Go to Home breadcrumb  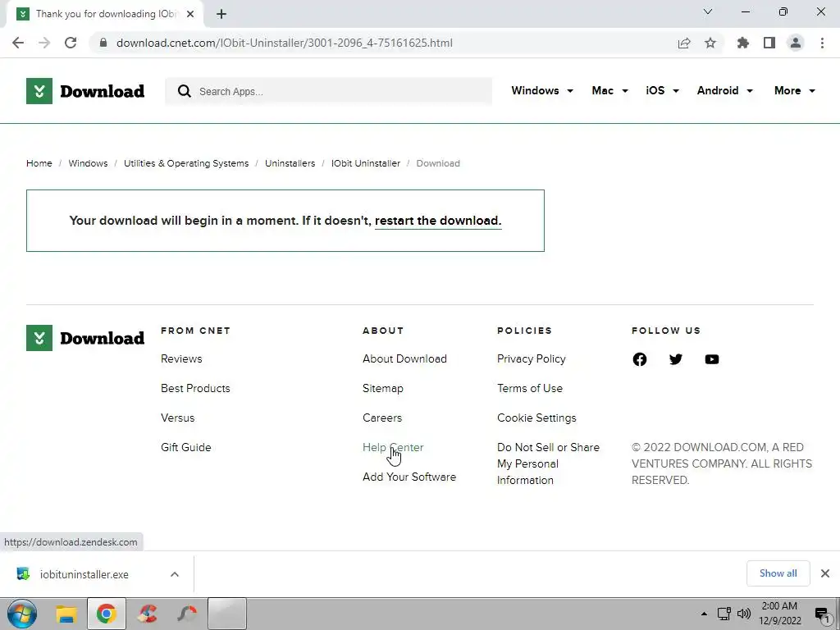click(x=39, y=163)
